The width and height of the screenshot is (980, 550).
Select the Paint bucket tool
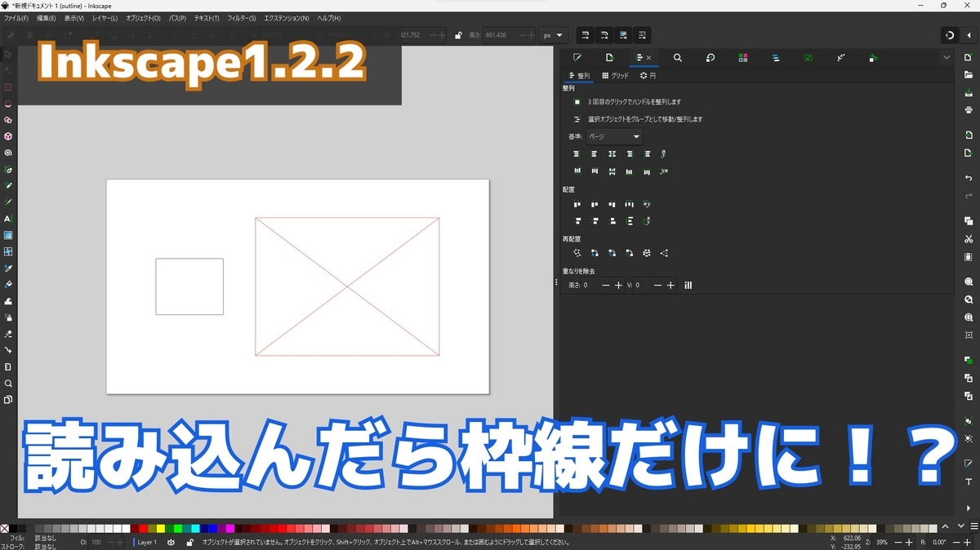[8, 285]
